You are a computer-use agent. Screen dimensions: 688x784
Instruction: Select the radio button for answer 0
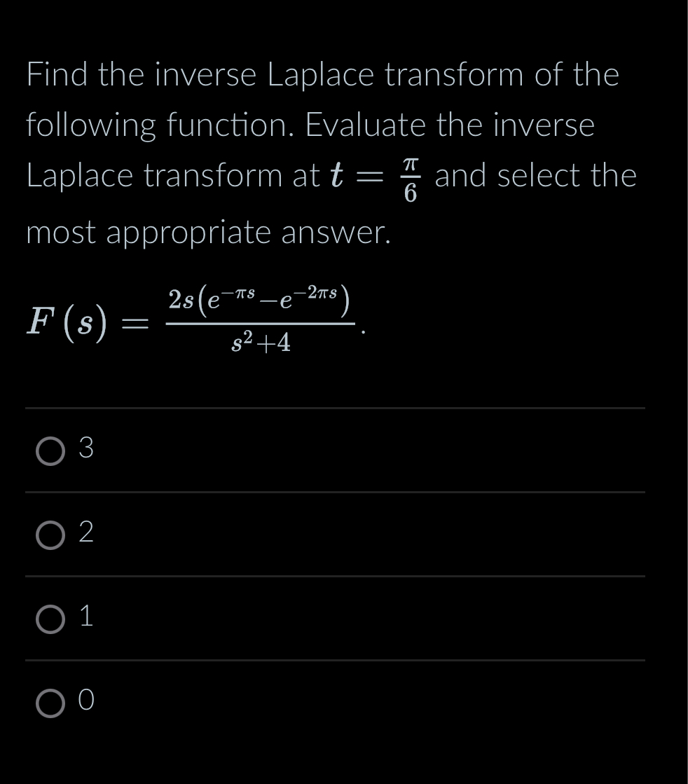pyautogui.click(x=49, y=702)
